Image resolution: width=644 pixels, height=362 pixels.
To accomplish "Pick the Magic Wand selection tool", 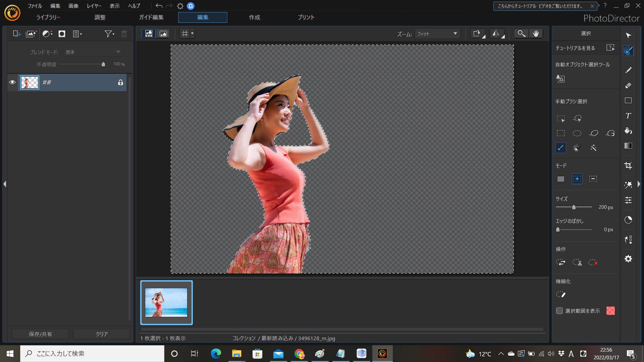I will pyautogui.click(x=593, y=148).
